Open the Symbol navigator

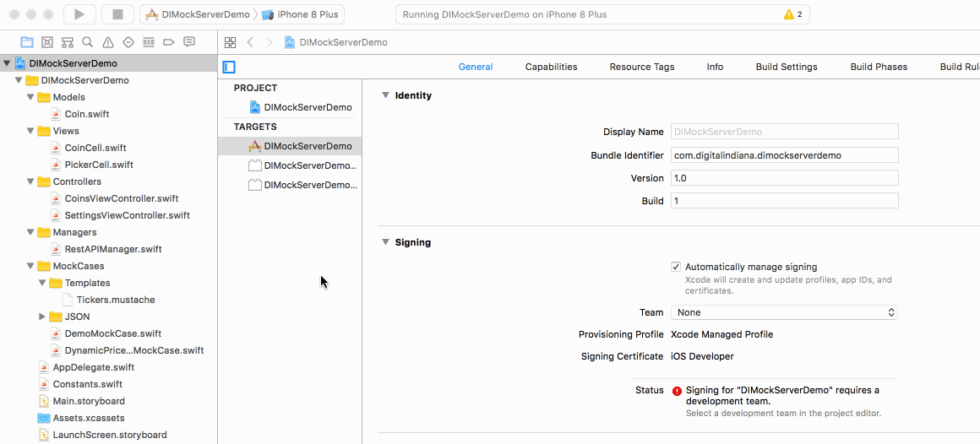(68, 42)
